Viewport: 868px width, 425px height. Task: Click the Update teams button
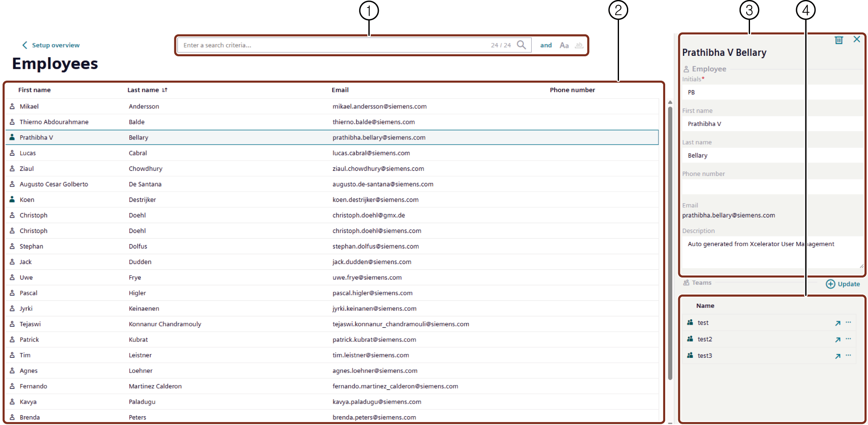[843, 284]
